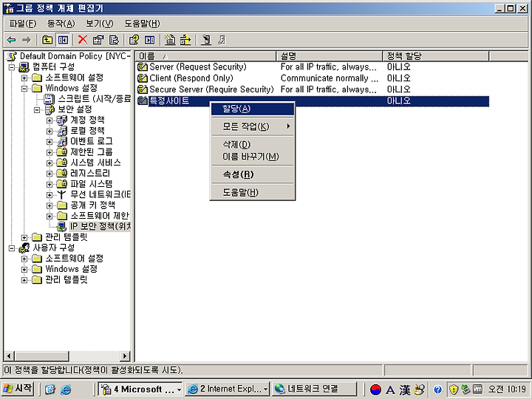Image resolution: width=532 pixels, height=399 pixels.
Task: Switch to the 네트워크 연결 taskbar window
Action: coord(314,389)
